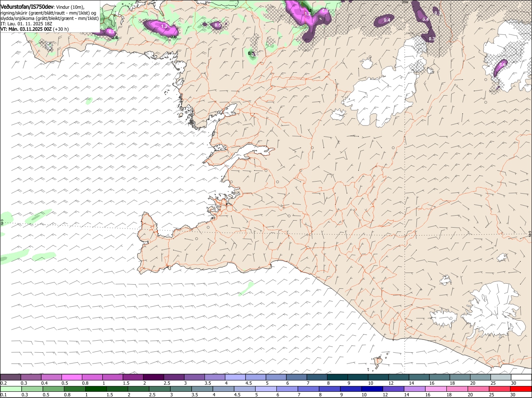Select the 'IT: Lau. 01. 11. 2025 18Z' line
This screenshot has height=398, width=532.
[26, 24]
